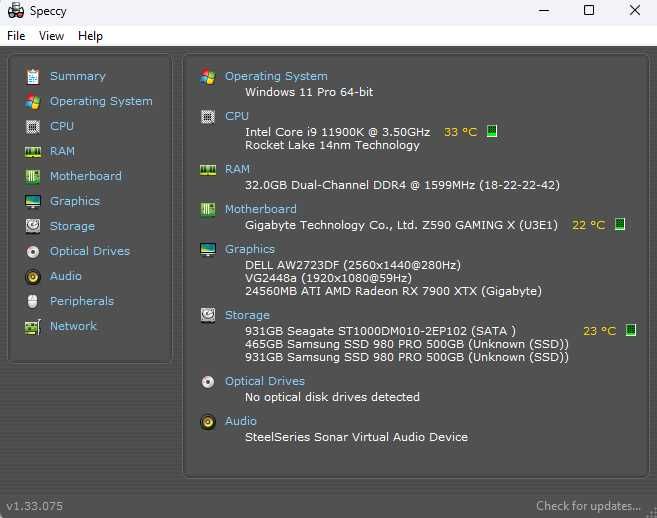Click the Gigabyte Z590 GAMING X text
Image resolution: width=657 pixels, height=518 pixels.
click(x=401, y=225)
